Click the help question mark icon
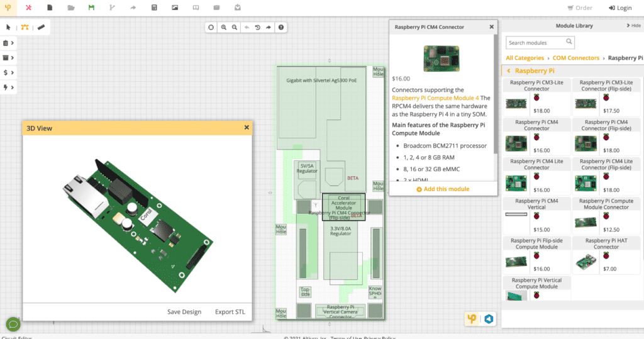The height and width of the screenshot is (339, 644). (280, 28)
